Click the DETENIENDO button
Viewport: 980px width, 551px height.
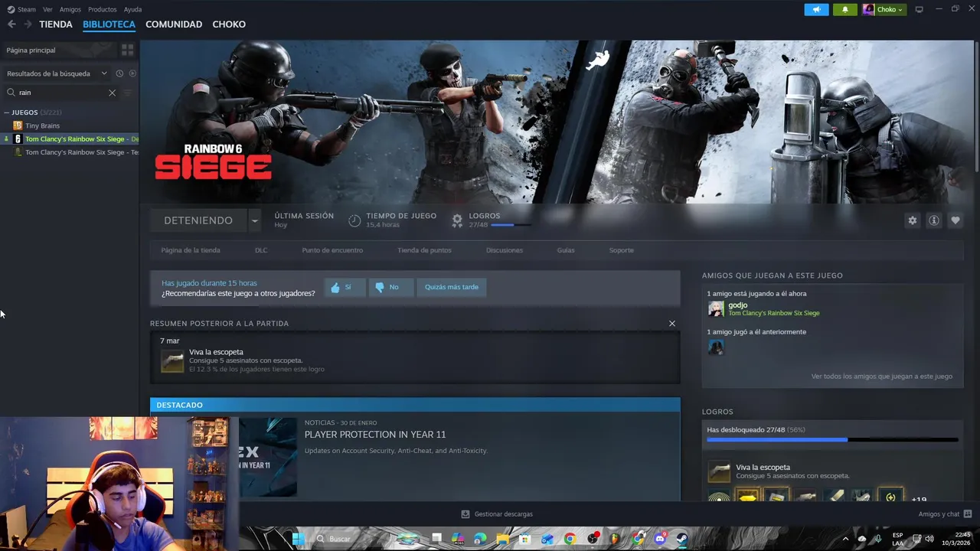[198, 220]
